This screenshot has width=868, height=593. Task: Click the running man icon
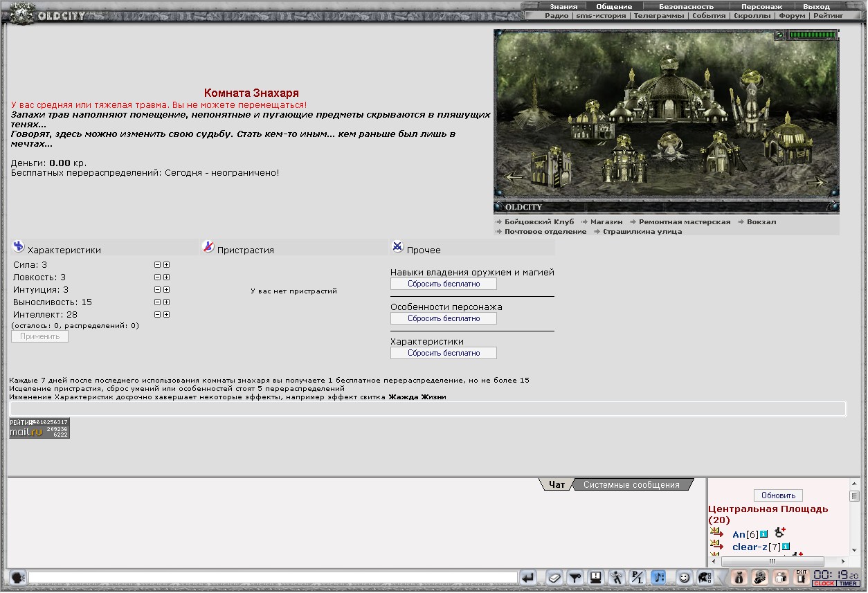[x=617, y=577]
